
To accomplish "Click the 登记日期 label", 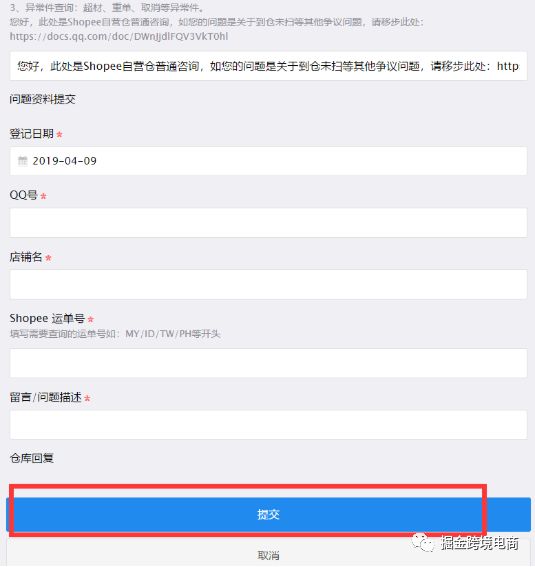I will (x=31, y=134).
